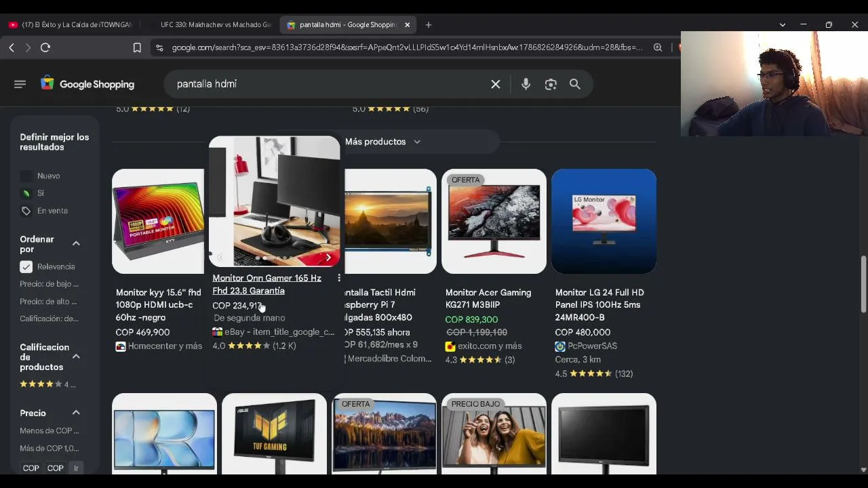
Task: Sort by Calificación option
Action: click(49, 319)
